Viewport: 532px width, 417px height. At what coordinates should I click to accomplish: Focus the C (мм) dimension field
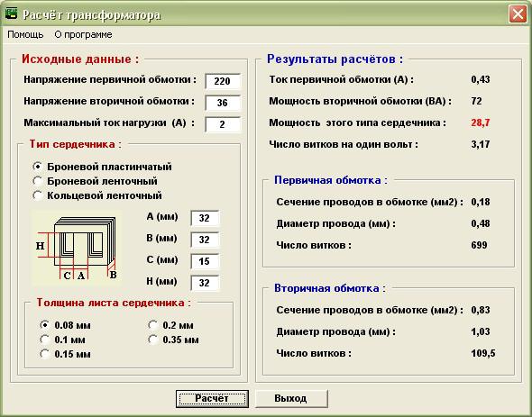(205, 261)
